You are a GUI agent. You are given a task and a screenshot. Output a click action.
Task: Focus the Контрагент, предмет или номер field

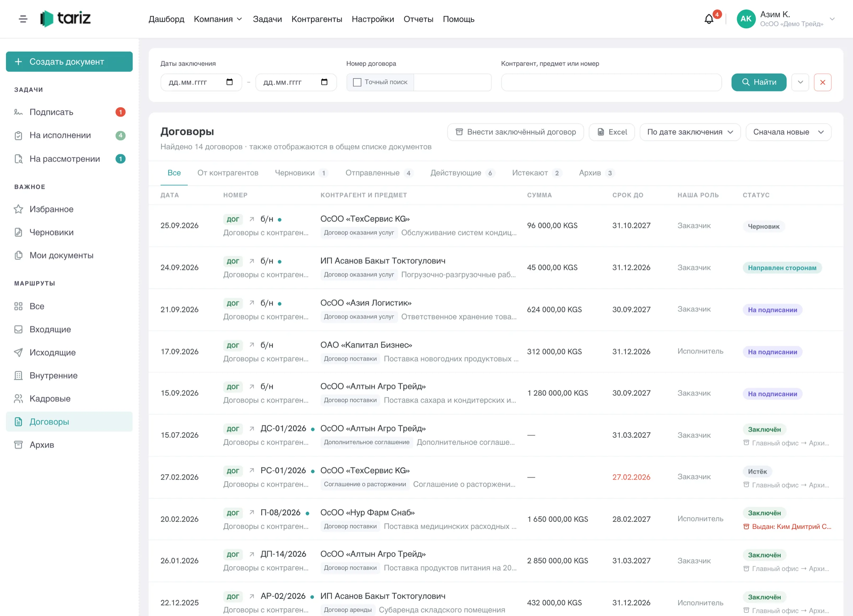pos(611,82)
